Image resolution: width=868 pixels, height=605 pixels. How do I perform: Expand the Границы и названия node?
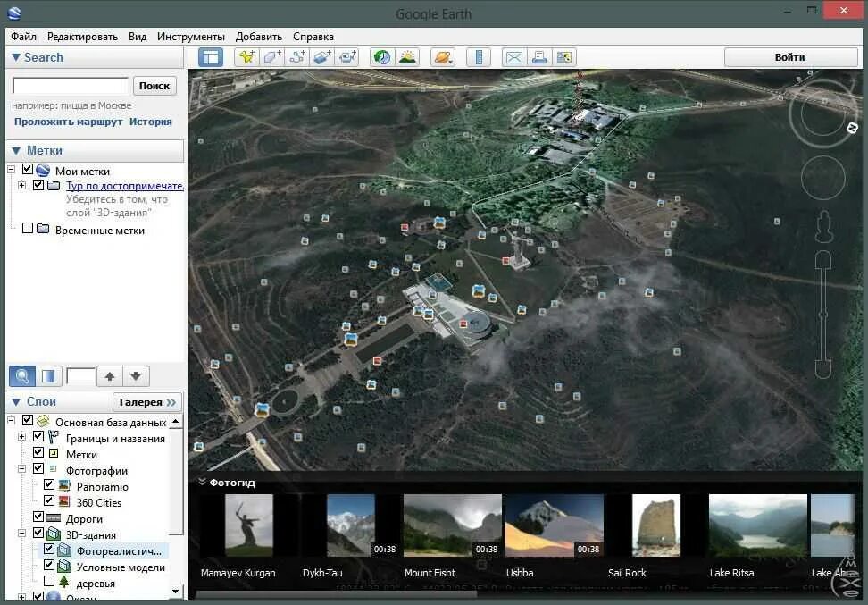(21, 437)
